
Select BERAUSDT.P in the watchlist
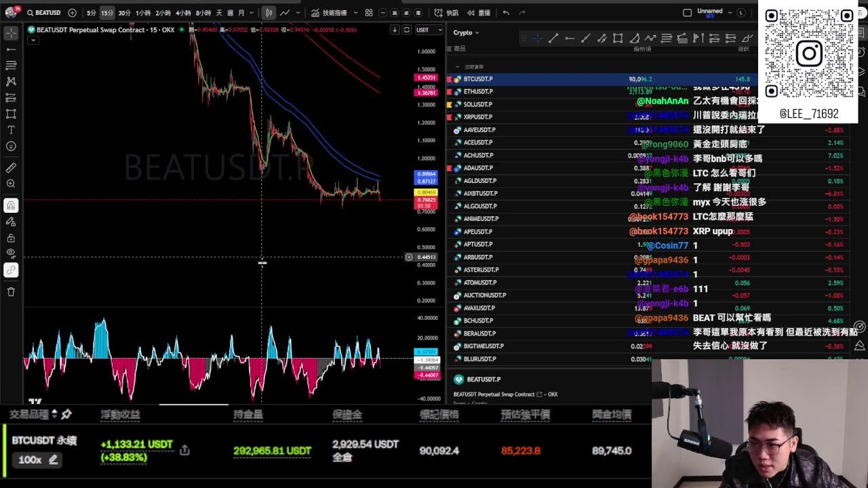pyautogui.click(x=648, y=333)
